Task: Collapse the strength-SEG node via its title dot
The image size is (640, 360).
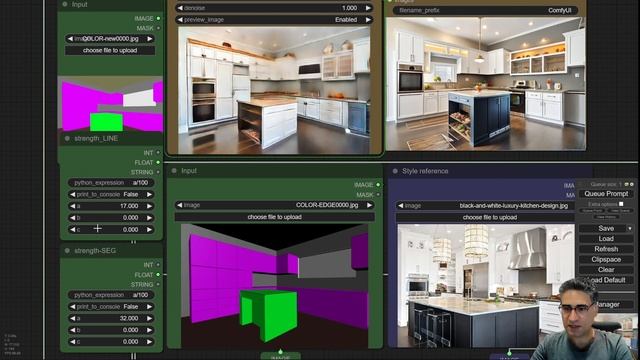Action: tap(67, 251)
